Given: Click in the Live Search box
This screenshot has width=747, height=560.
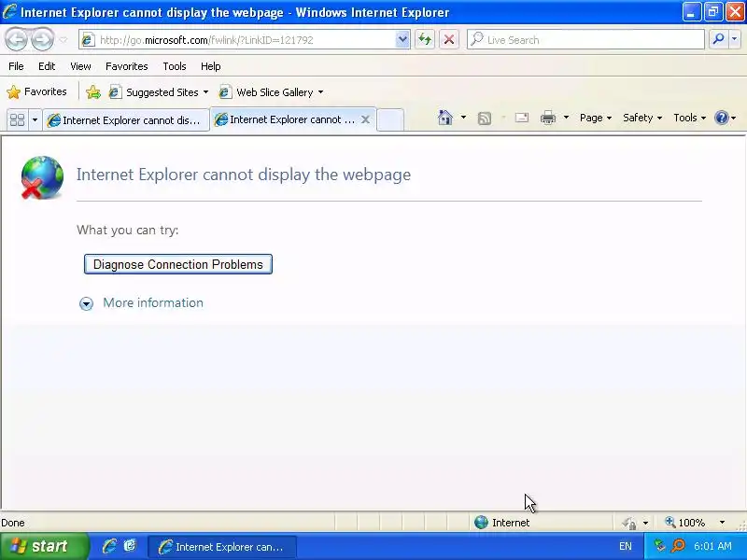Looking at the screenshot, I should point(585,40).
